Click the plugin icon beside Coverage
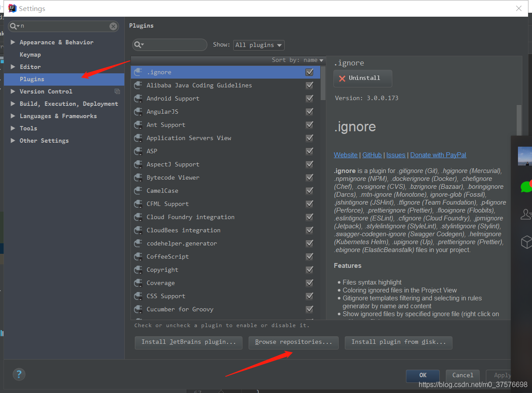Viewport: 532px width, 393px height. tap(138, 283)
